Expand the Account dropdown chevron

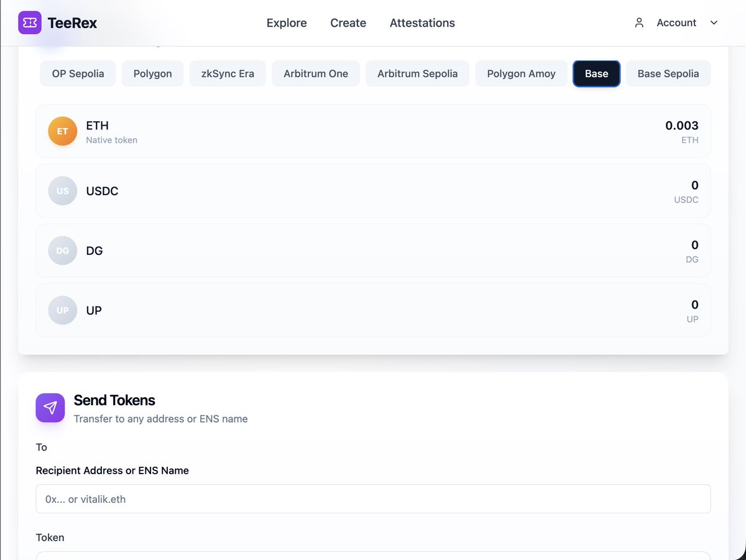coord(714,23)
